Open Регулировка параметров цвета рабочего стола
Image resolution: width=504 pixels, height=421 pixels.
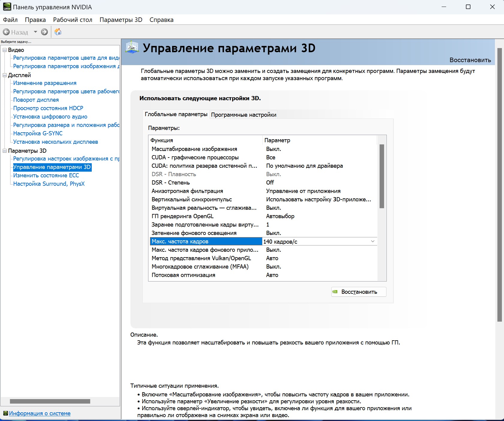66,92
